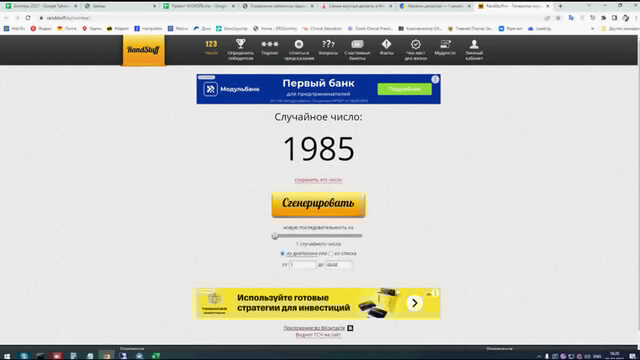Click the 'сохранить это число' link
Image resolution: width=640 pixels, height=360 pixels.
[x=318, y=180]
